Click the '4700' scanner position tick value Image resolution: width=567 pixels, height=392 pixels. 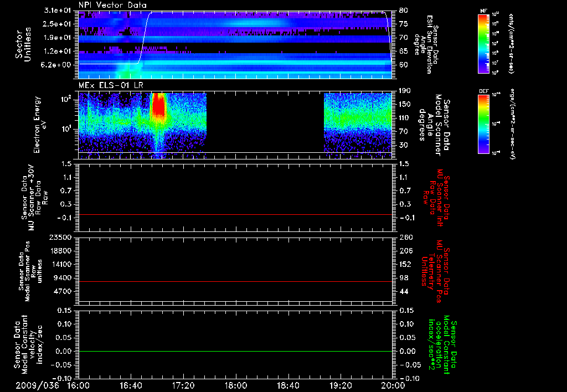(63, 291)
